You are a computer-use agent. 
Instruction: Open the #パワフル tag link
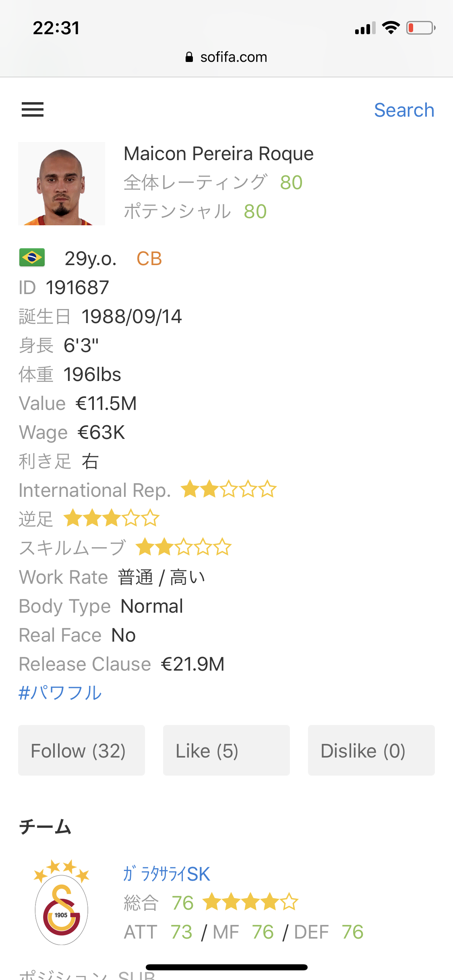point(60,693)
